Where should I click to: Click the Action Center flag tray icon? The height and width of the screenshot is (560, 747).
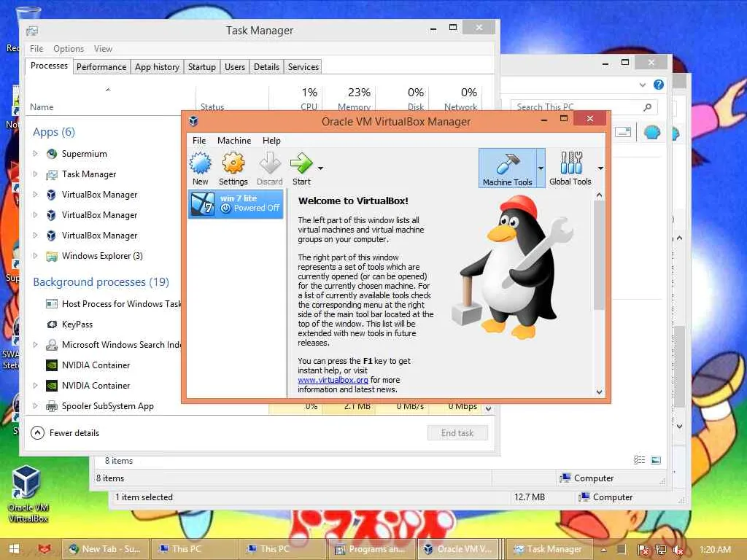(643, 550)
